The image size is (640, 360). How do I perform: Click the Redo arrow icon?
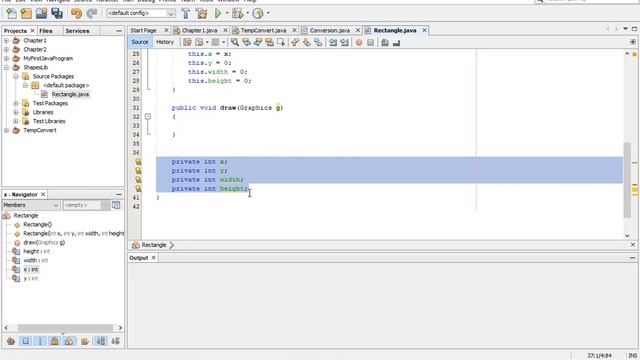click(91, 13)
